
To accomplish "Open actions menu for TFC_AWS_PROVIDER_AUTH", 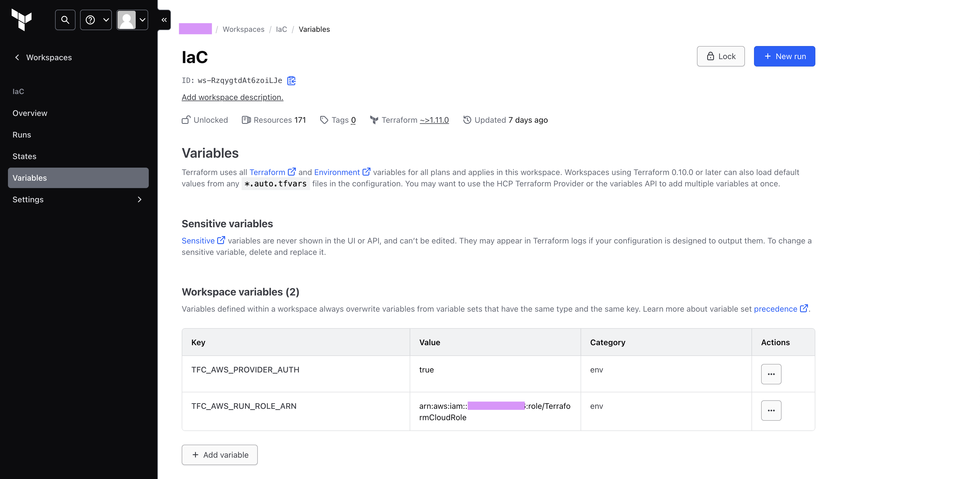I will click(x=771, y=374).
